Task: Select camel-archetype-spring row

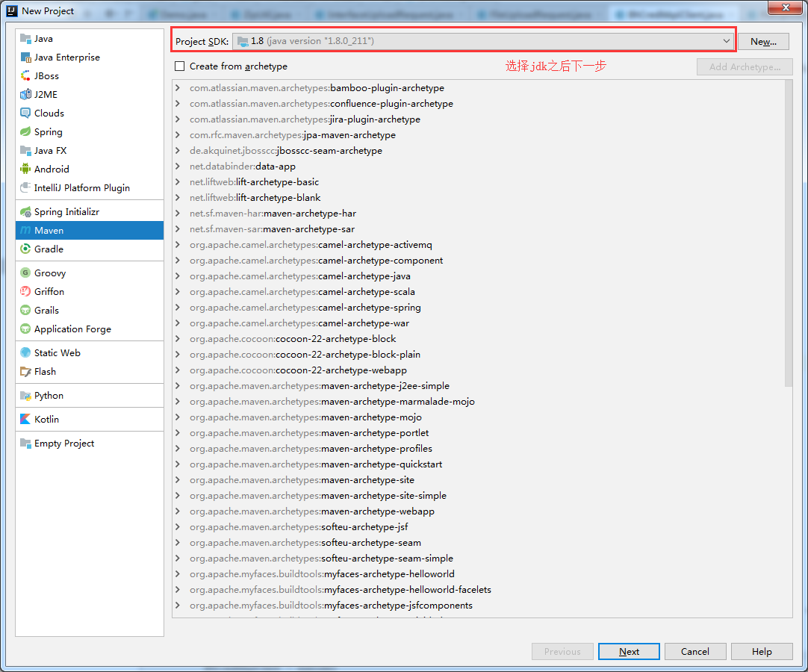Action: click(479, 307)
